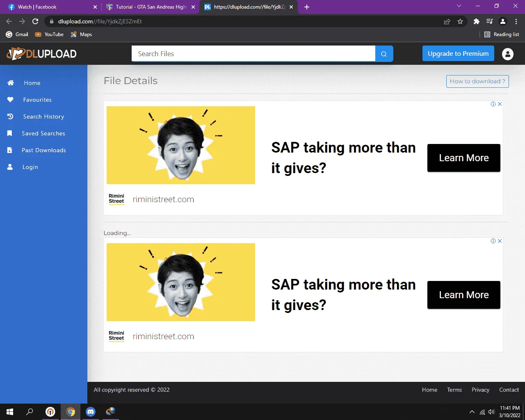Close the second SAP ad
Viewport: 525px width, 420px height.
(500, 241)
